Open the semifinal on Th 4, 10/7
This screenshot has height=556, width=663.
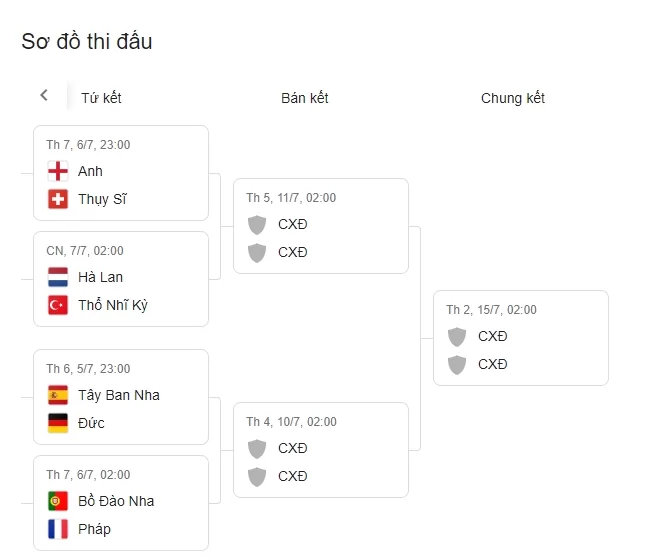point(320,449)
